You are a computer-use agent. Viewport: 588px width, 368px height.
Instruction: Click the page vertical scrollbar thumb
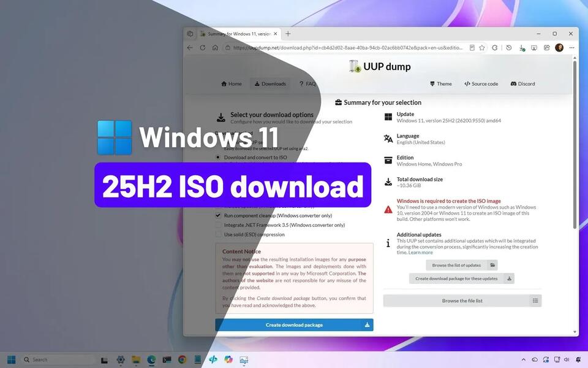coord(575,145)
